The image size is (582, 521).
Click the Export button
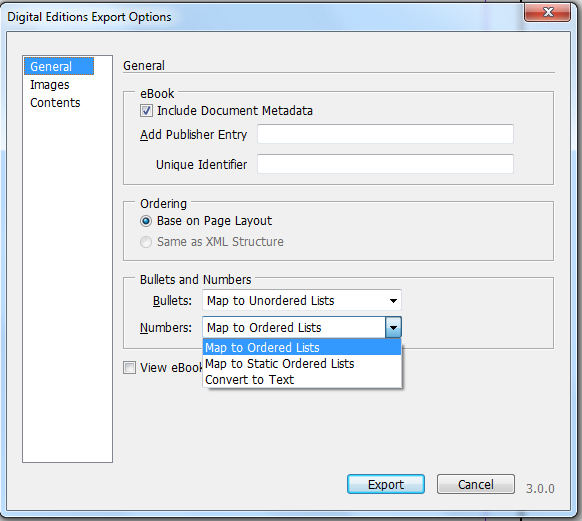(386, 484)
